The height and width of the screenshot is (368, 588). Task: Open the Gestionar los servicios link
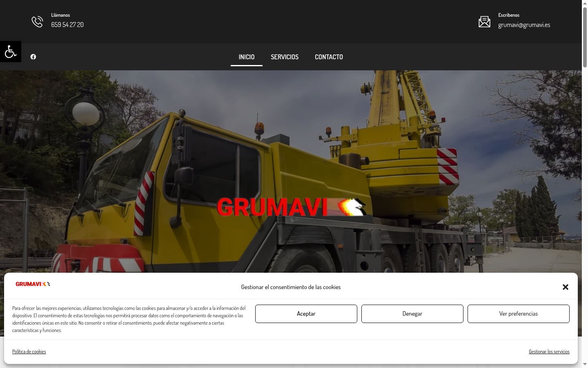pos(549,352)
